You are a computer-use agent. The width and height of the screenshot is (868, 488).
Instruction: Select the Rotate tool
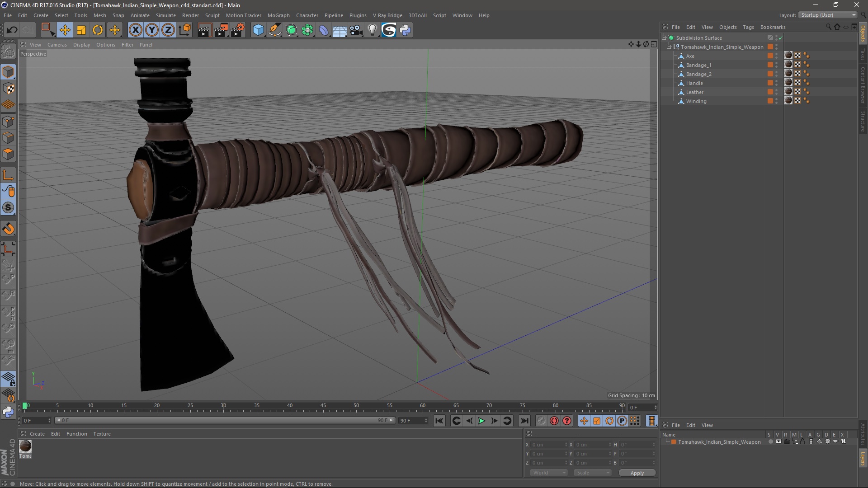(98, 30)
